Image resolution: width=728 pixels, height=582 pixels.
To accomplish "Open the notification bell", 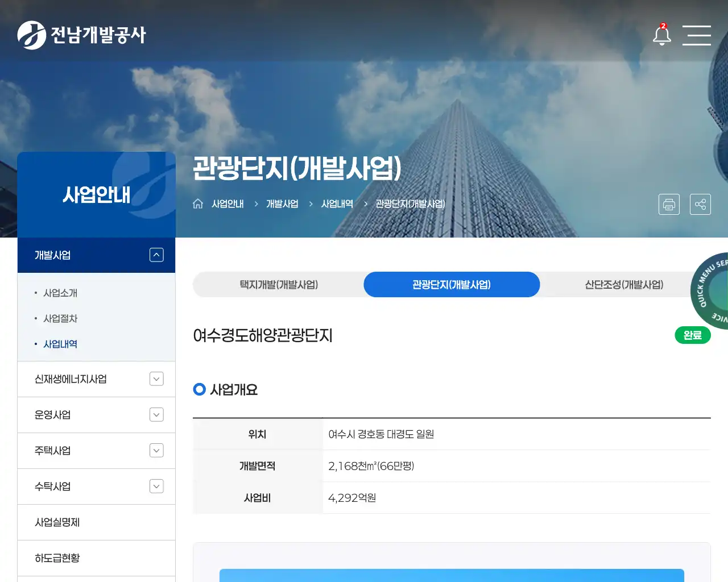I will coord(661,35).
